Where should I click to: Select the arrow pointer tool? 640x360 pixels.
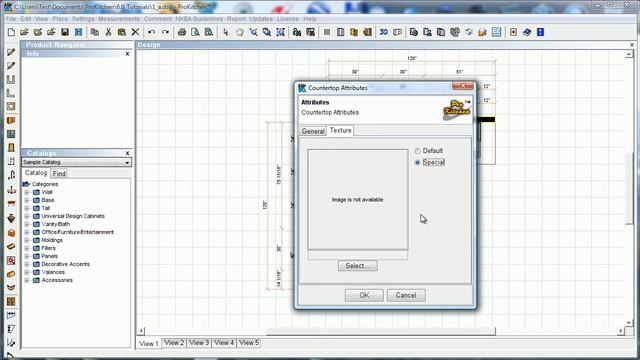[x=226, y=32]
